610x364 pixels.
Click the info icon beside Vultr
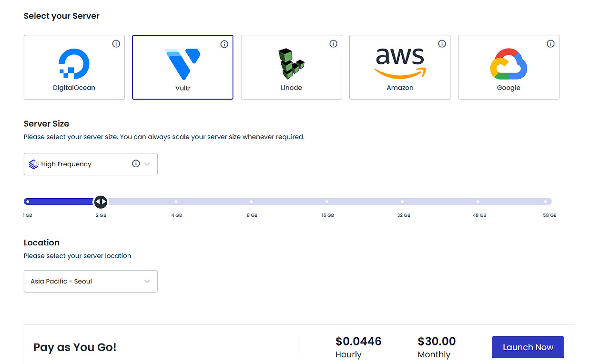(x=224, y=43)
